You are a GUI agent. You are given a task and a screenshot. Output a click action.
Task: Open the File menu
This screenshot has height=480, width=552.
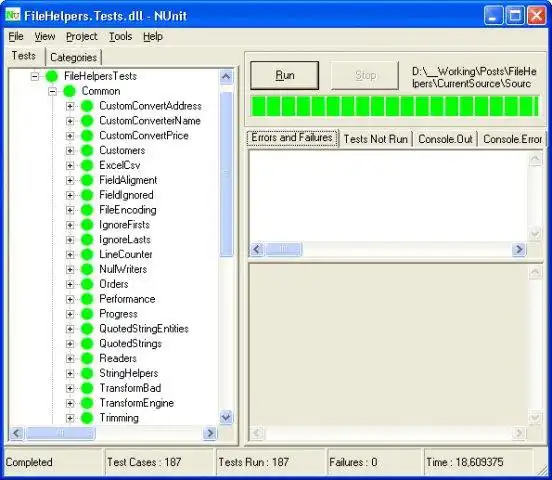16,36
